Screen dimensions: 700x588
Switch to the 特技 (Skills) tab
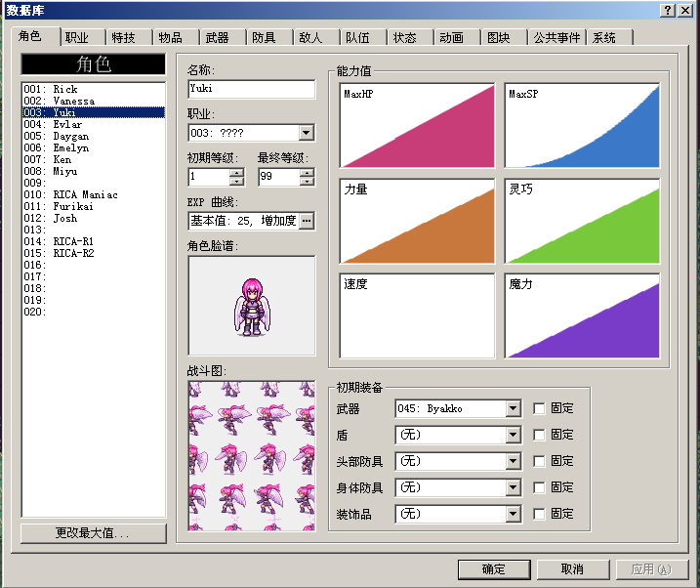pos(130,37)
